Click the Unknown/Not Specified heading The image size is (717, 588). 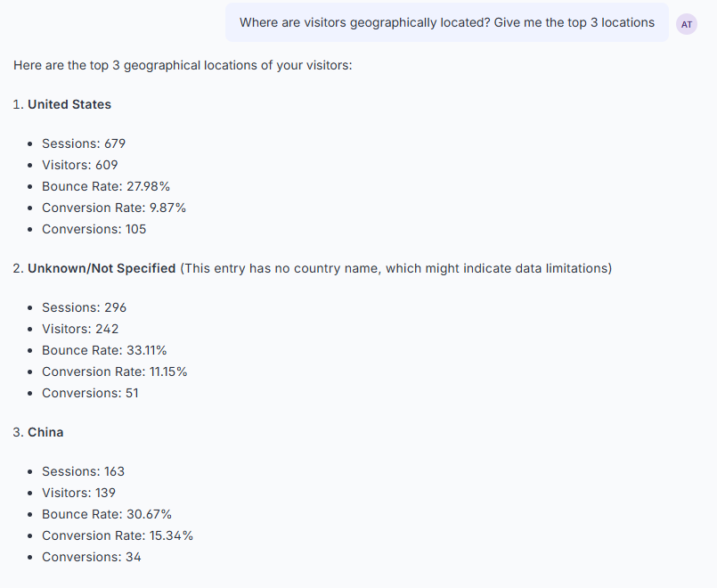tap(102, 268)
